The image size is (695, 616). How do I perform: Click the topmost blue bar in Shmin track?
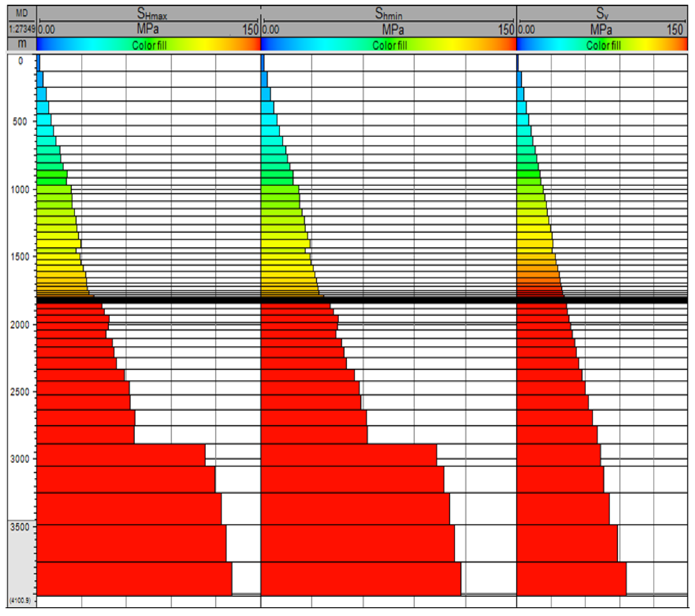click(x=263, y=63)
